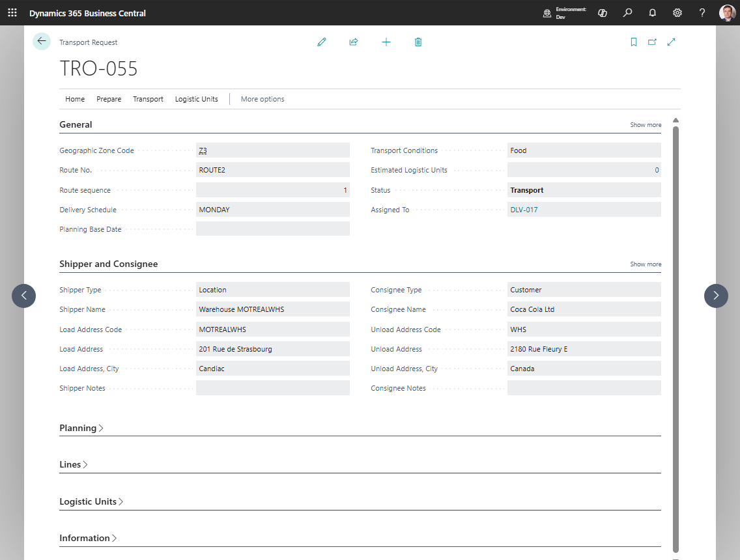Viewport: 740px width, 560px height.
Task: Go back with the arrow button
Action: click(42, 41)
